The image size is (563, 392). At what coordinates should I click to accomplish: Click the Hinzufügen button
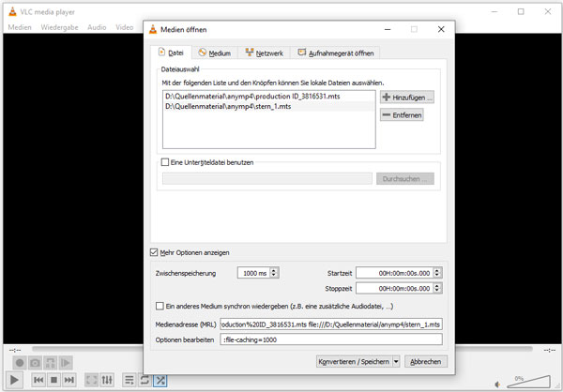tap(407, 98)
